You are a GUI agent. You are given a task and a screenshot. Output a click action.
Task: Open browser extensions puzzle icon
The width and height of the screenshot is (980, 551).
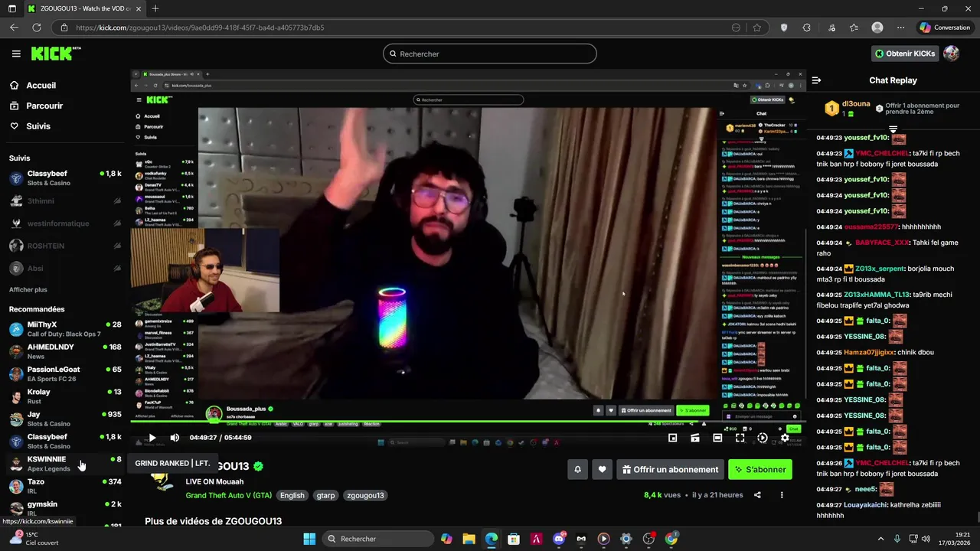(806, 28)
